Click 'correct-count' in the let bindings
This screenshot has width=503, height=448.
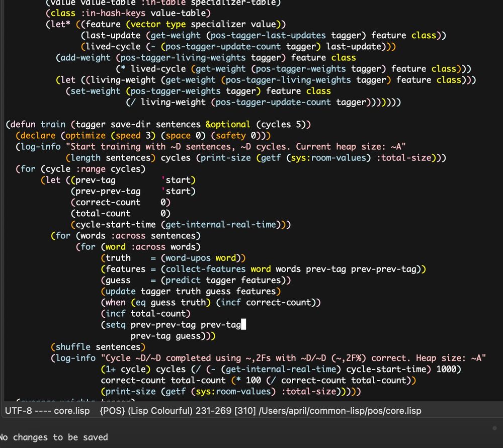coord(108,202)
